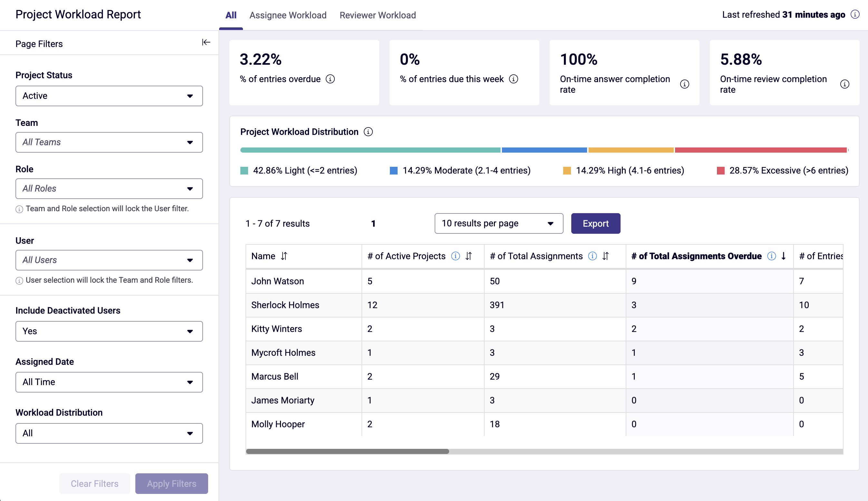The image size is (868, 501).
Task: Toggle descending sort on Total Assignments Overdue
Action: point(784,256)
